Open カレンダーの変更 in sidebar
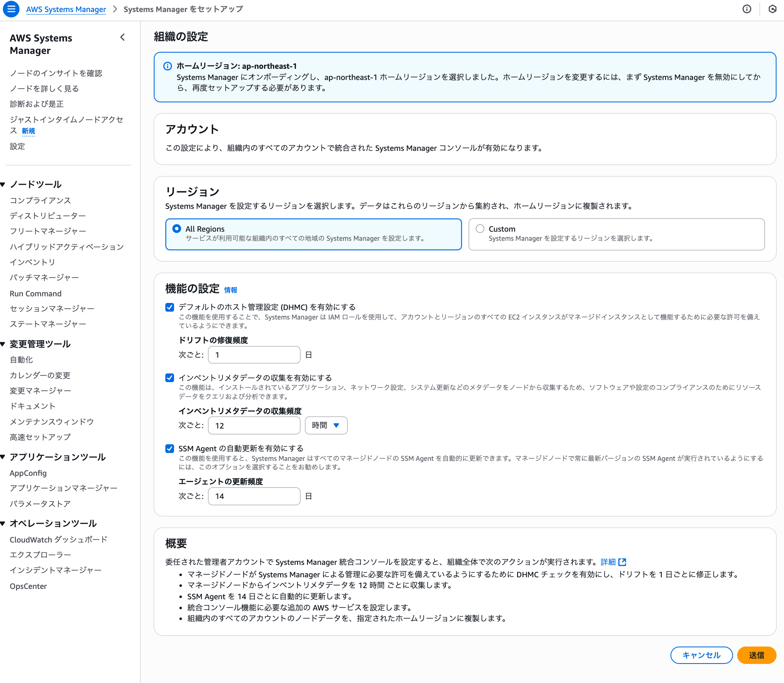 pos(40,375)
